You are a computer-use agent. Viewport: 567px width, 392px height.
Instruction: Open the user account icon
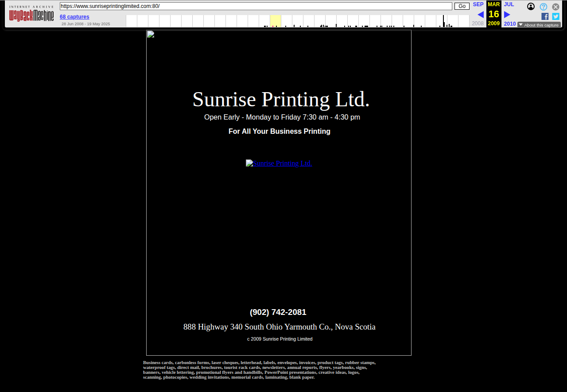click(531, 7)
